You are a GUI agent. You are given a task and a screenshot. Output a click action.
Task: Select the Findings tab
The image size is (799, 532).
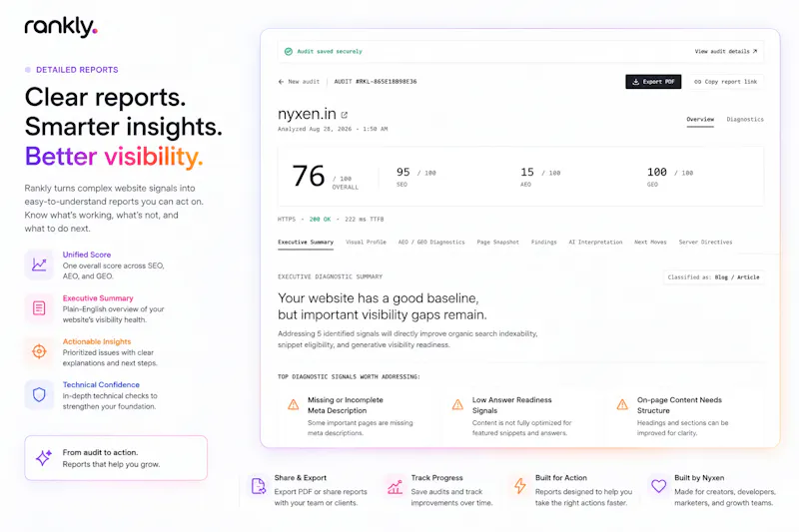point(543,243)
